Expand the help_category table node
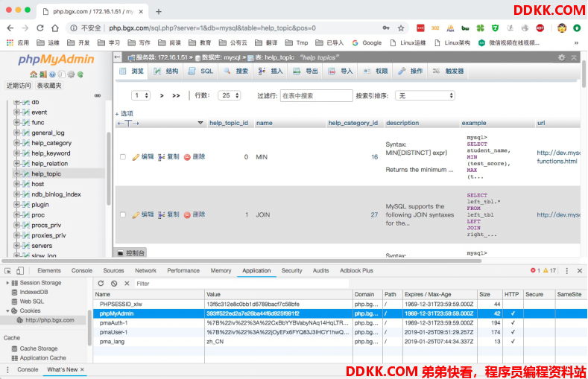The image size is (588, 379). 16,143
